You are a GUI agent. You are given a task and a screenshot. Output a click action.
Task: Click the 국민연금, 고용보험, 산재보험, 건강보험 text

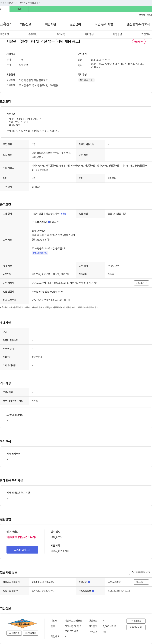pos(50,274)
